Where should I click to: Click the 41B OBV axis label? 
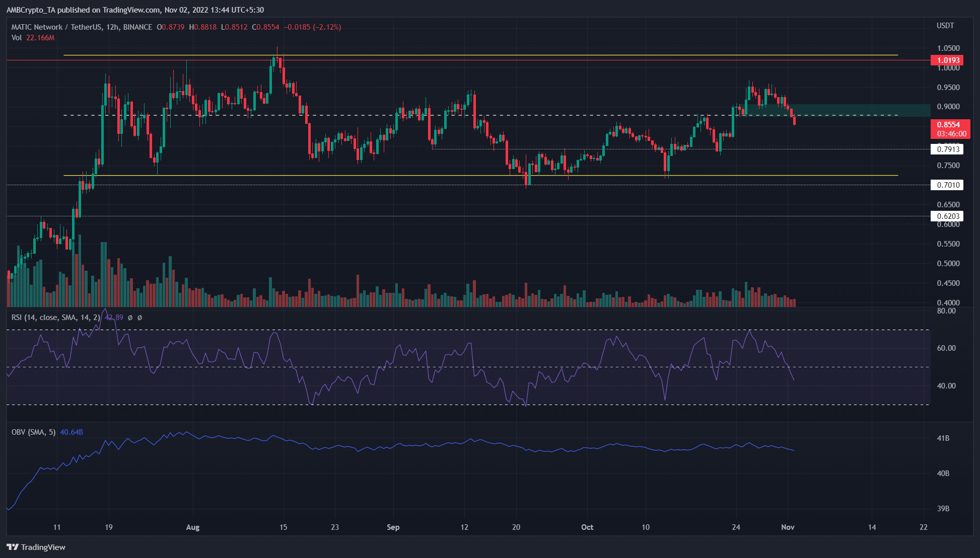point(943,438)
